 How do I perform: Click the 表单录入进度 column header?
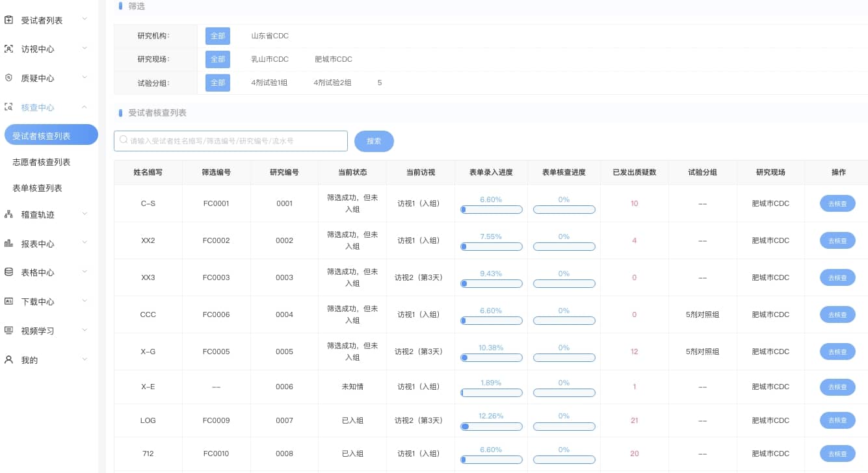click(491, 172)
